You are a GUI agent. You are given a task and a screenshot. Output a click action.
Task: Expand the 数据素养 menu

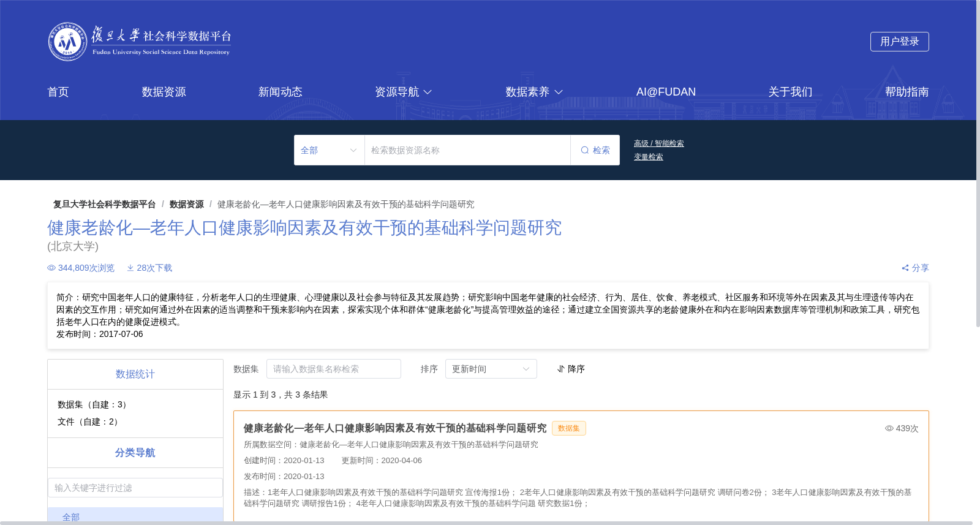point(534,92)
